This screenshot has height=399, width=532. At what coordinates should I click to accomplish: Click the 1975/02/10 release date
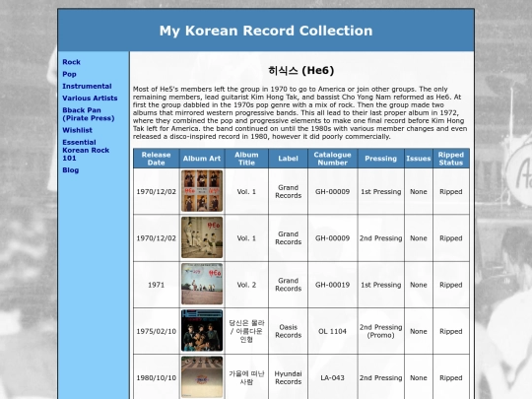point(156,331)
